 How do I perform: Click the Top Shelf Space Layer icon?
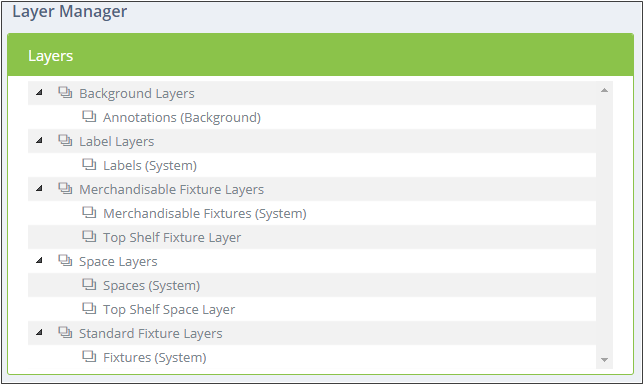click(x=89, y=308)
